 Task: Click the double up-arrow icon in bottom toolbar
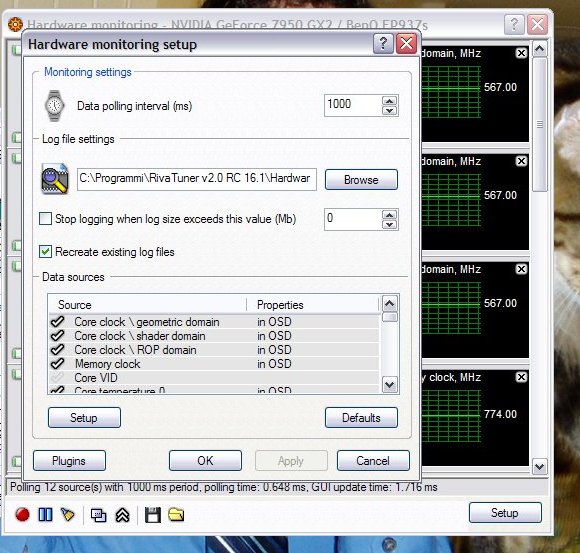click(122, 515)
